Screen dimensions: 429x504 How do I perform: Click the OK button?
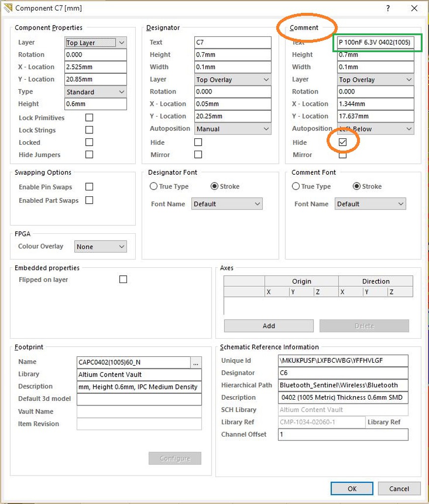[352, 489]
